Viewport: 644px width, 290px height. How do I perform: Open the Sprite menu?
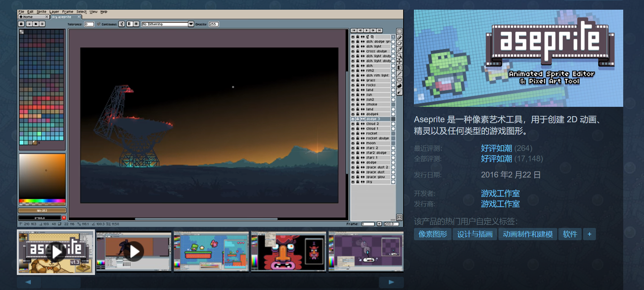click(42, 12)
